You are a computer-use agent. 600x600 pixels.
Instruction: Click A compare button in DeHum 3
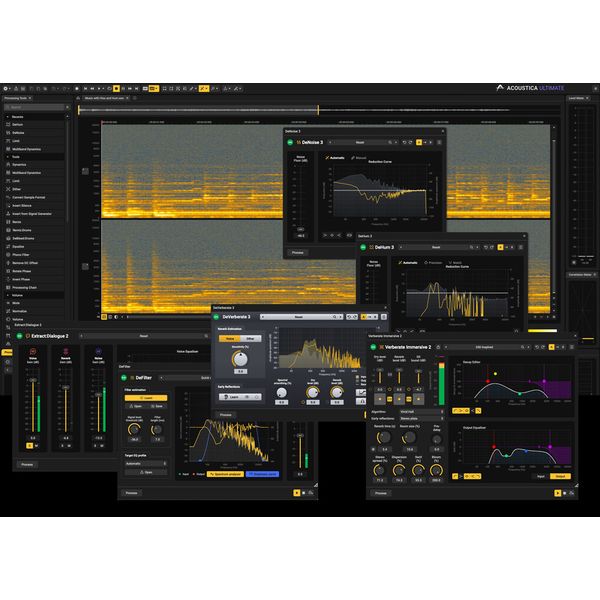pyautogui.click(x=500, y=248)
